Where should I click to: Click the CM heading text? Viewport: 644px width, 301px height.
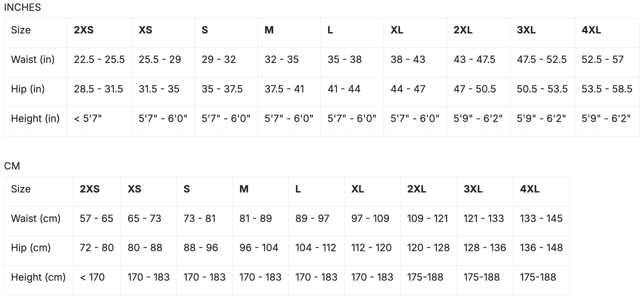pyautogui.click(x=12, y=166)
